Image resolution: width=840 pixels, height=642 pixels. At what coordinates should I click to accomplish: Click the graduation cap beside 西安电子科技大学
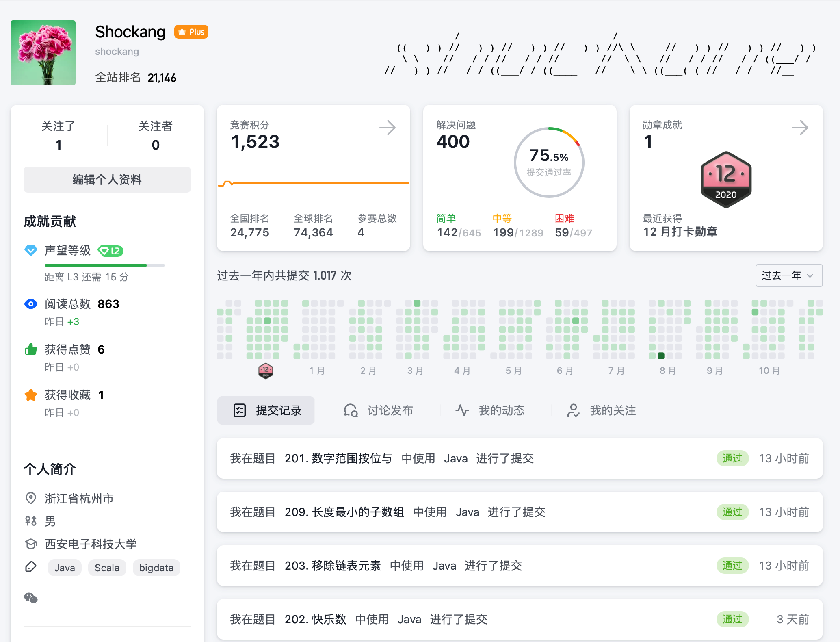click(31, 544)
